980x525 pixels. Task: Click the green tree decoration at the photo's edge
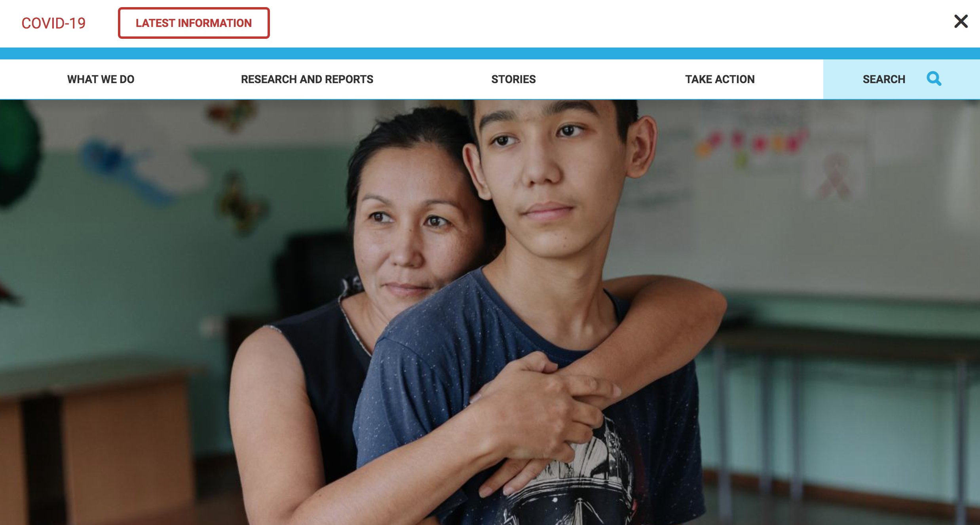pos(18,154)
